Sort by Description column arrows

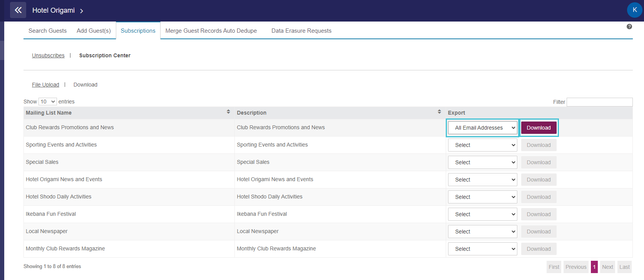[x=439, y=112]
